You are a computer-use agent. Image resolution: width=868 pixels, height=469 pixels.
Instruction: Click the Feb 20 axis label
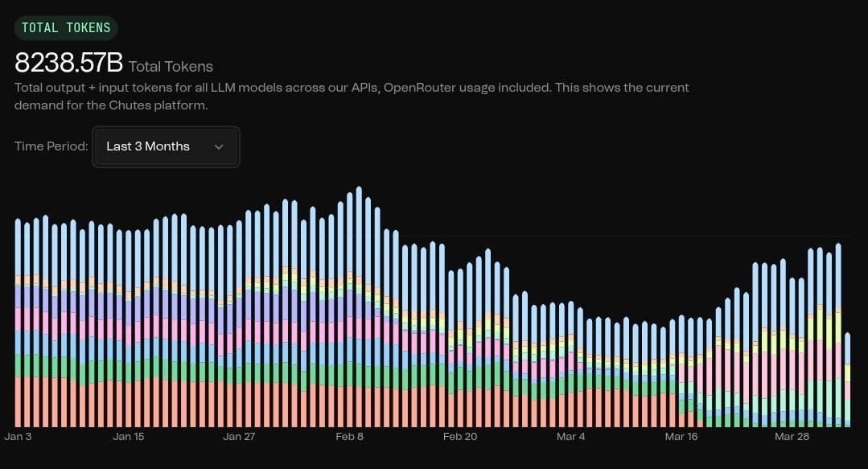coord(460,436)
